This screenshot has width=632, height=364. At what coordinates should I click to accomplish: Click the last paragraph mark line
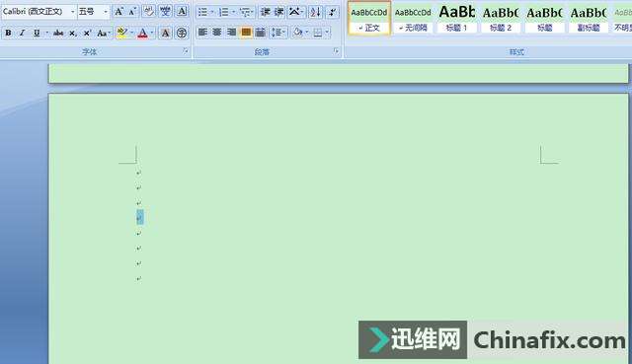pos(139,278)
